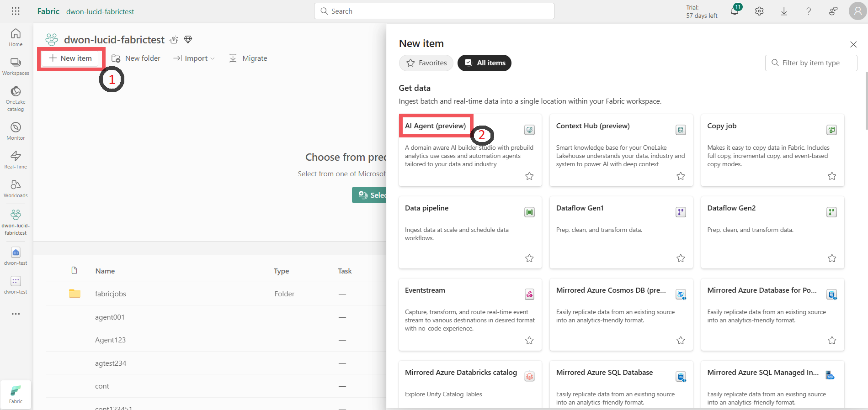
Task: Click the Fabric experience switcher icon
Action: 16,394
